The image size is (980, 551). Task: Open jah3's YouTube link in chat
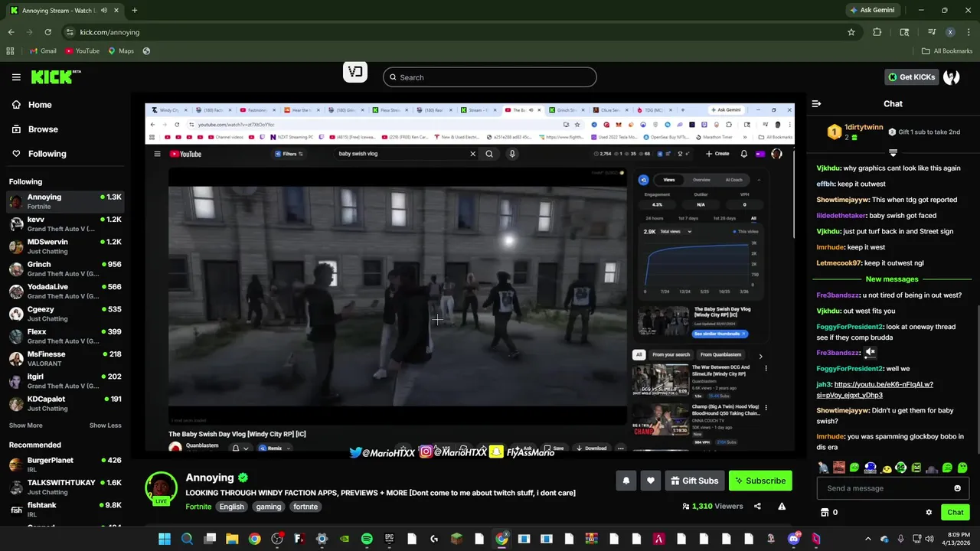click(875, 390)
